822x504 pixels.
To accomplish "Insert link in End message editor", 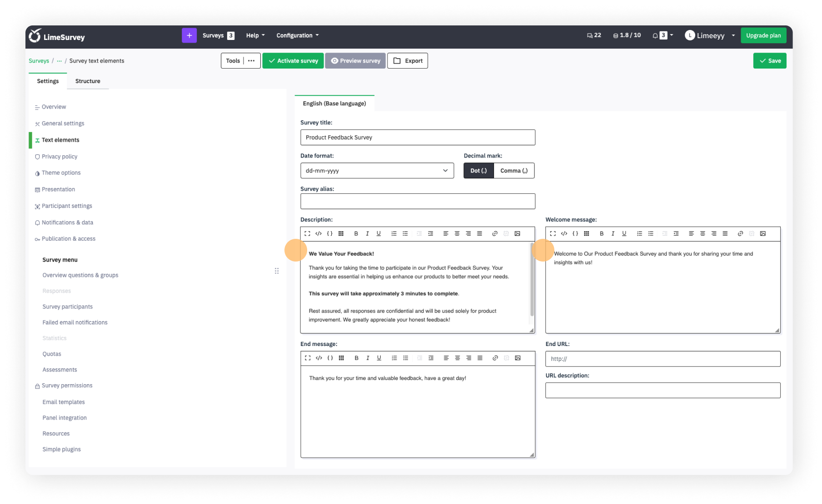I will click(x=495, y=358).
